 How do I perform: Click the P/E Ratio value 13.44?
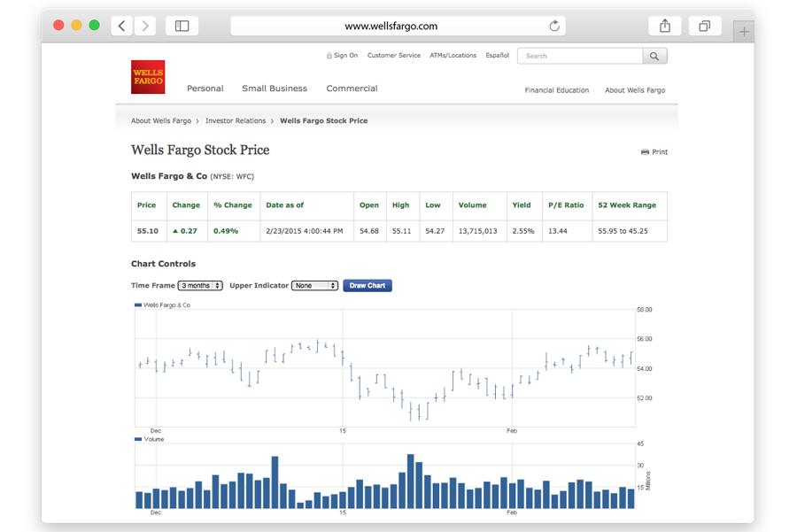pos(558,231)
